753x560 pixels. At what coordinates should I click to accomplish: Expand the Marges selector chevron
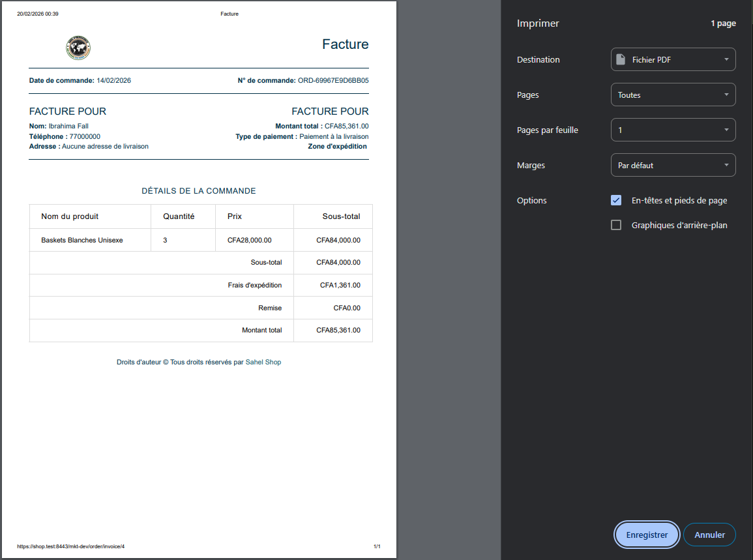(x=727, y=165)
